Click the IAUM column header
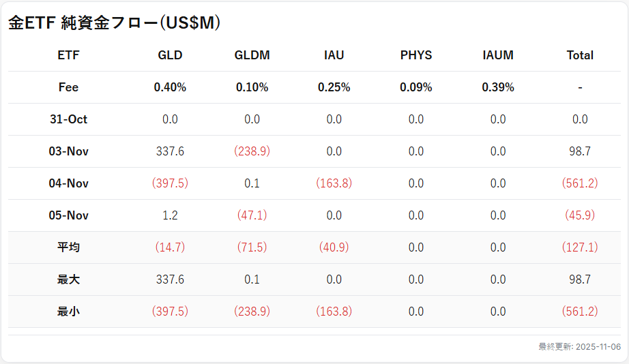 [497, 55]
